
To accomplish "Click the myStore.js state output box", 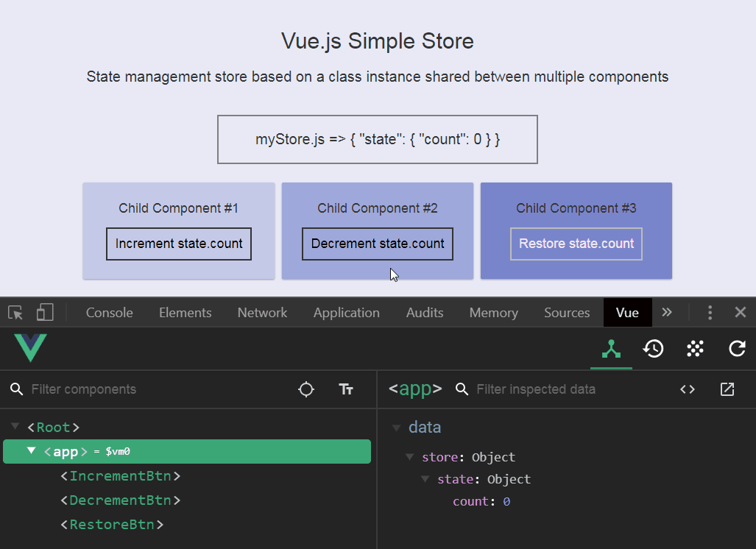I will pyautogui.click(x=378, y=139).
